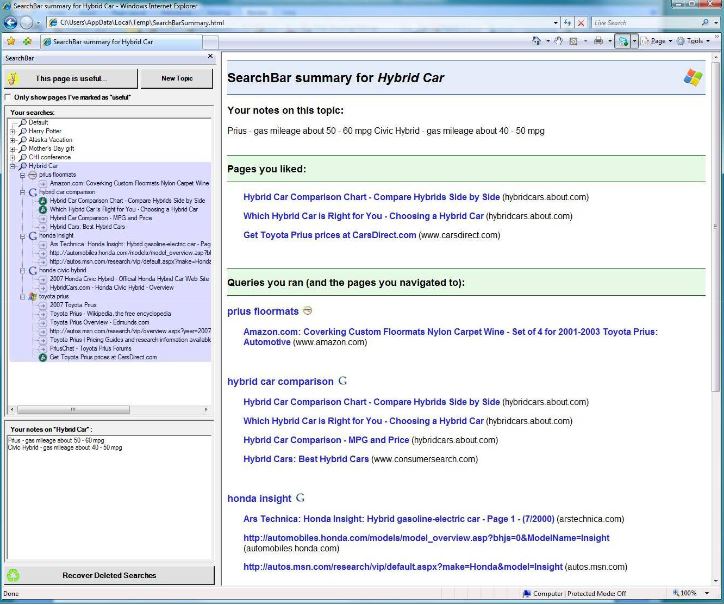Enable 'Only show pages I've marked as useful'
This screenshot has width=724, height=605.
click(9, 97)
